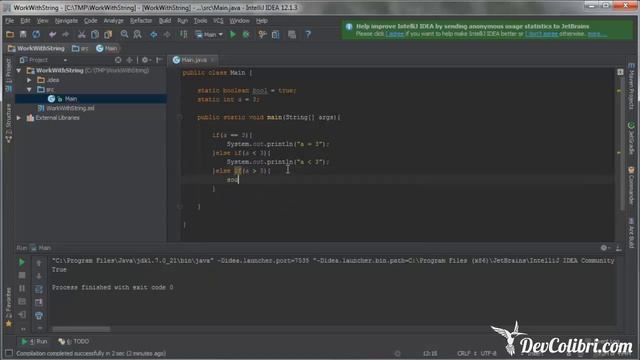Image resolution: width=640 pixels, height=360 pixels.
Task: Click the Paste toolbar icon
Action: (x=108, y=35)
